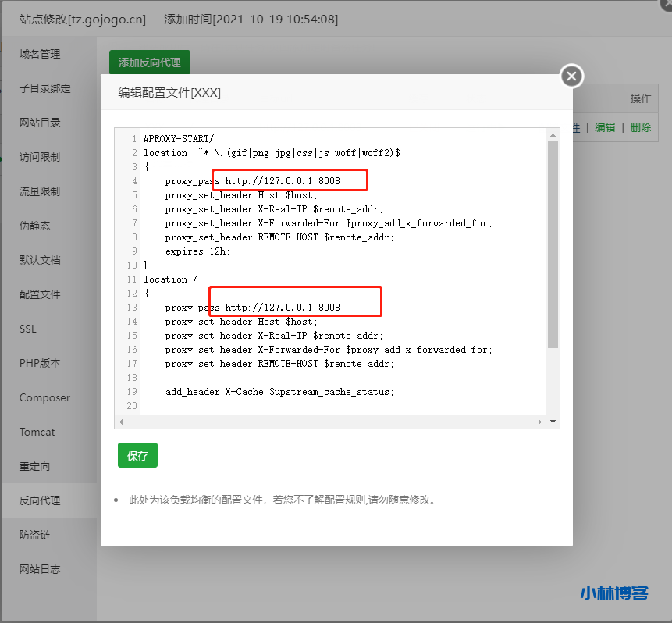
Task: Open the 网站日志 sidebar tab
Action: 40,569
